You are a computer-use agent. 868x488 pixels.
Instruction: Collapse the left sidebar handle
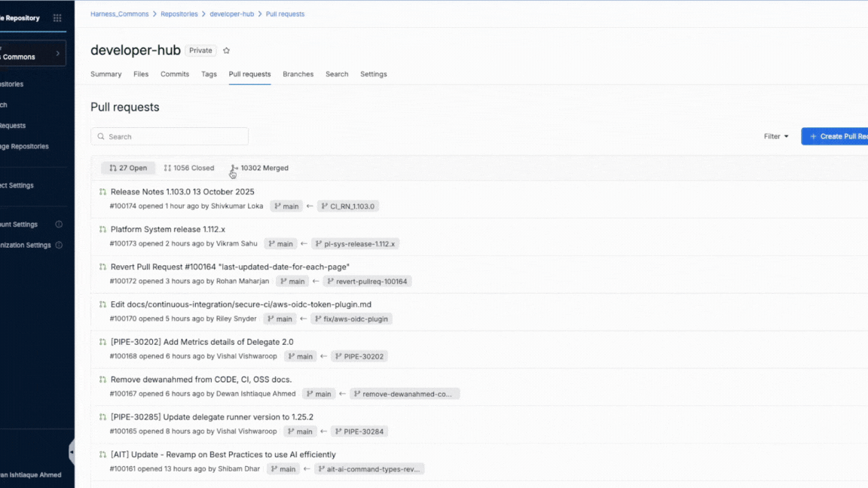tap(72, 452)
